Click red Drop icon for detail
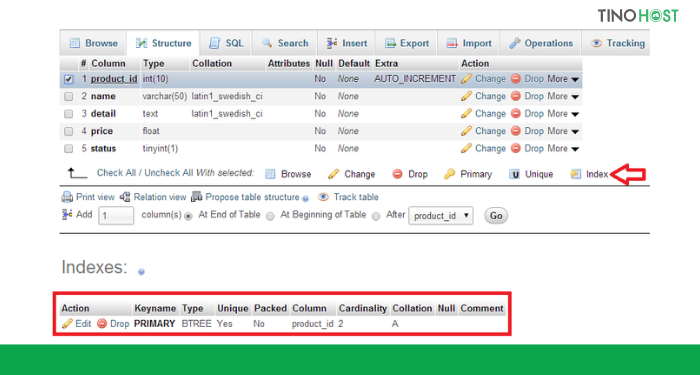700x375 pixels. (x=516, y=114)
